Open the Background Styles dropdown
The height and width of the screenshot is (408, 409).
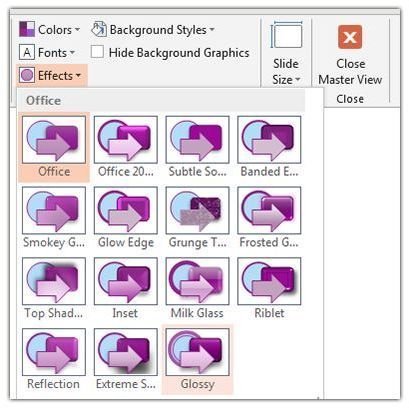pyautogui.click(x=153, y=29)
